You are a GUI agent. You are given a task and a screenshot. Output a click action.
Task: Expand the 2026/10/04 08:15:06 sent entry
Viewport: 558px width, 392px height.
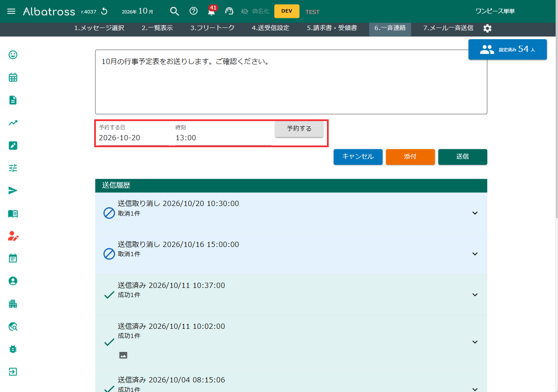[x=475, y=389]
